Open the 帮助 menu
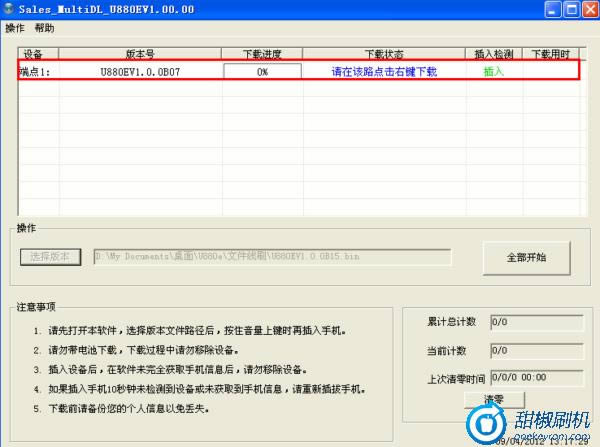The width and height of the screenshot is (600, 447). point(45,28)
